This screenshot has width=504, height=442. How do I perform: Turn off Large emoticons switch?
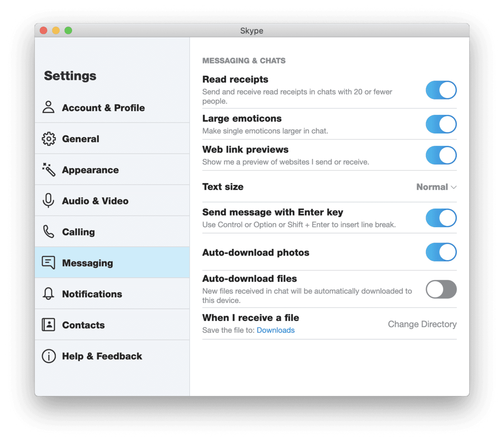[441, 124]
